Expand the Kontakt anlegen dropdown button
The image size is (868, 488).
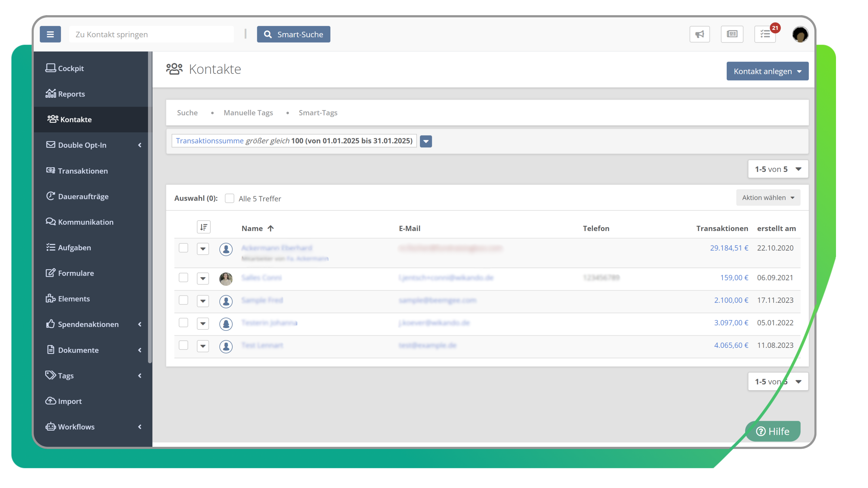point(767,71)
